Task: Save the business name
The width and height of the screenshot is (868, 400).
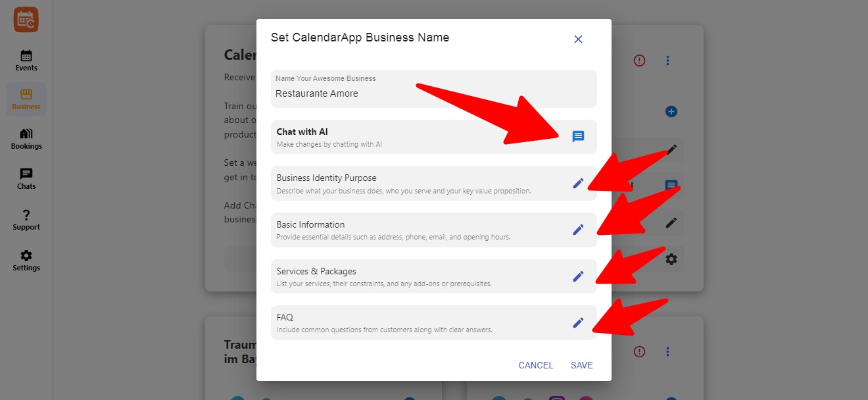Action: pyautogui.click(x=581, y=365)
